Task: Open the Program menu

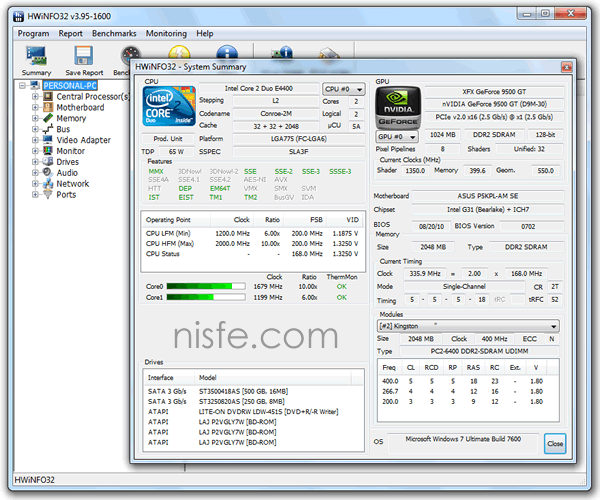Action: (x=33, y=34)
